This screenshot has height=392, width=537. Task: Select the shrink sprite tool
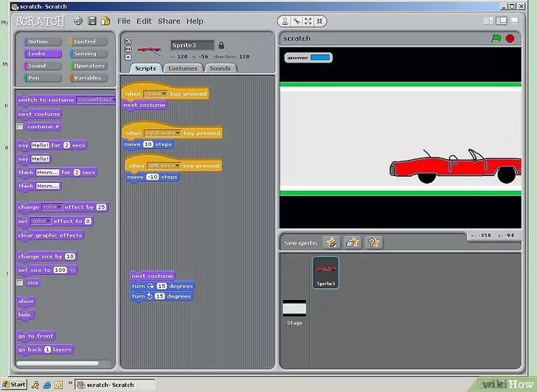point(319,21)
